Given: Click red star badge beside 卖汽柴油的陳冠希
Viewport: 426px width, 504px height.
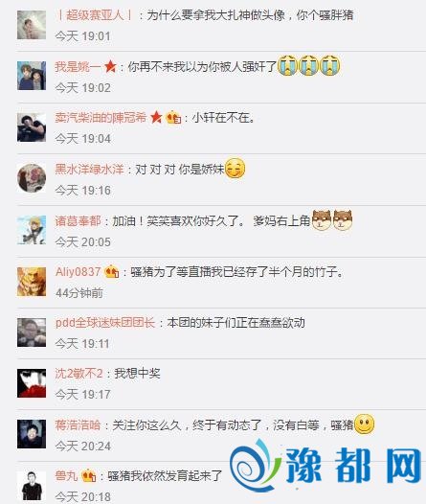Looking at the screenshot, I should (x=156, y=117).
